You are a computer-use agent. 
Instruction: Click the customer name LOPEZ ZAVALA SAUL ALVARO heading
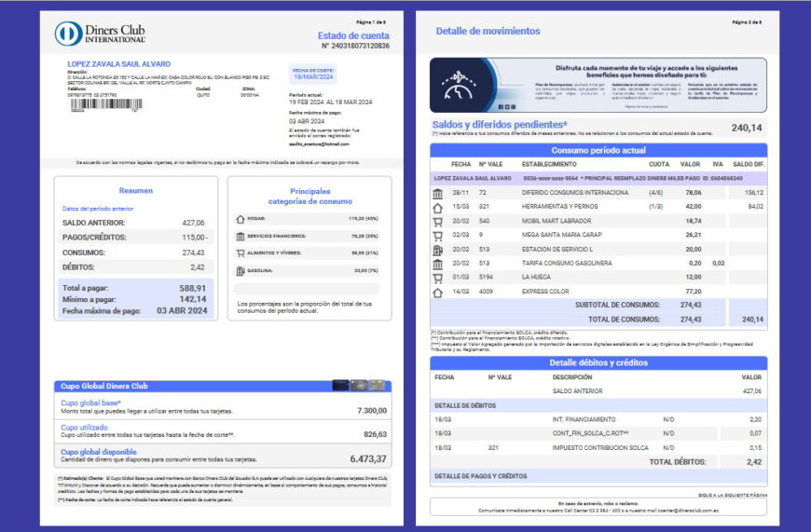[x=119, y=64]
